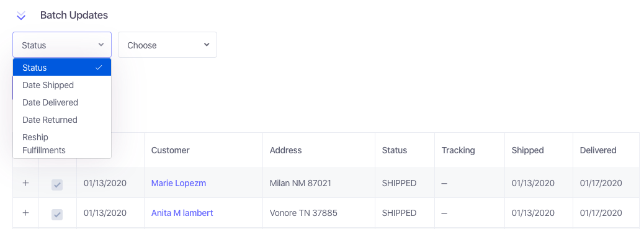Collapse the Batch Updates section chevron

click(x=20, y=16)
